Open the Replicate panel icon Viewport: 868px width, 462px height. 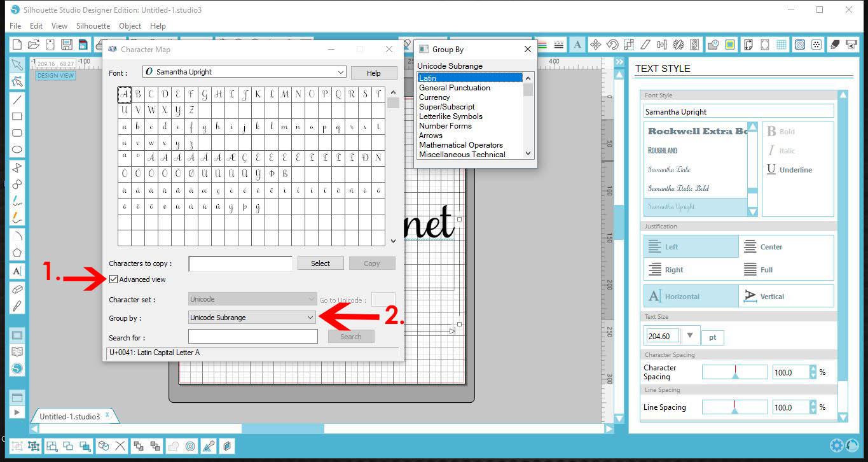(679, 45)
